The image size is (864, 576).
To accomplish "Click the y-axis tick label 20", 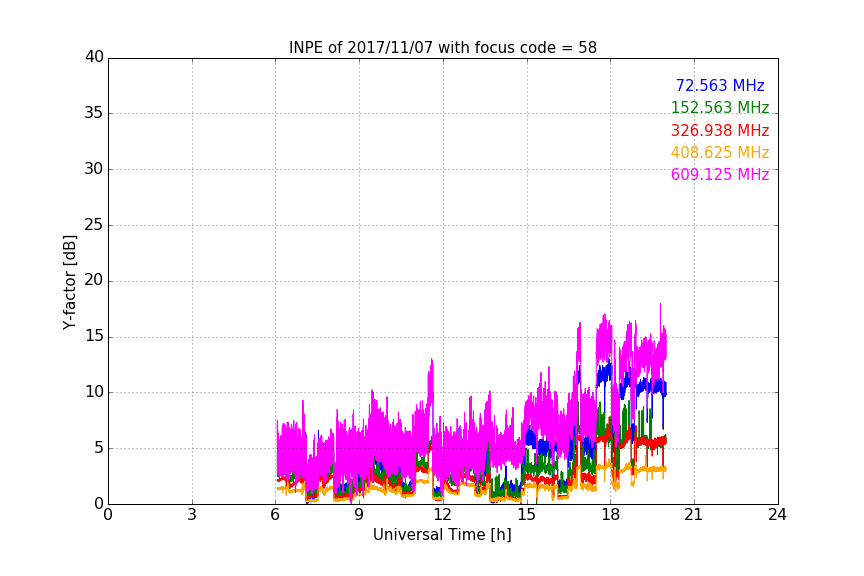I will point(94,280).
